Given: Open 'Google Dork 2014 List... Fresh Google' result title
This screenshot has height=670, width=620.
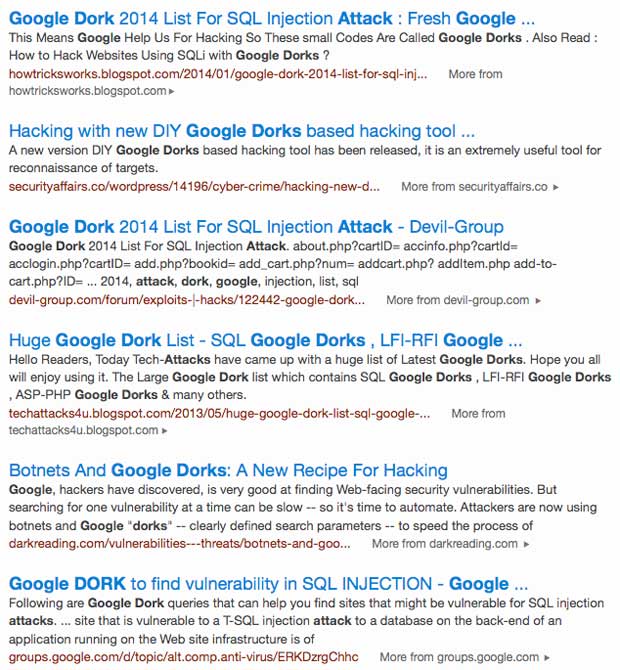Looking at the screenshot, I should [x=272, y=19].
